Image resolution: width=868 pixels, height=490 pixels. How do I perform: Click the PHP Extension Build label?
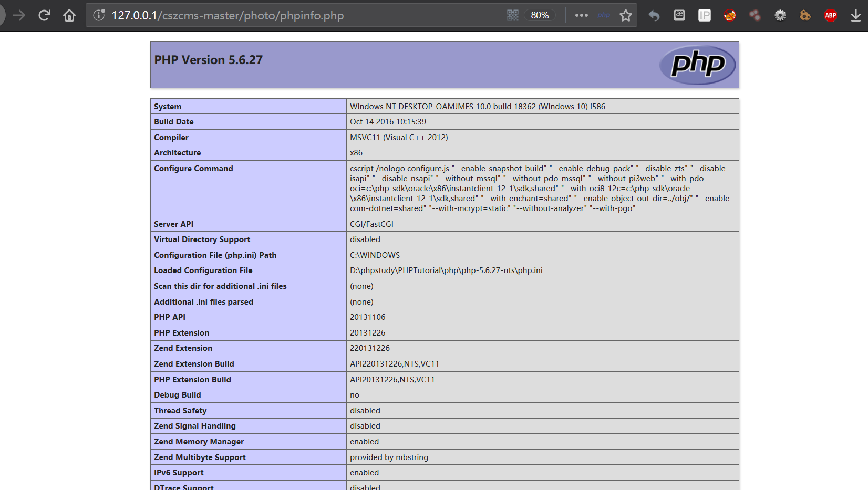[192, 380]
